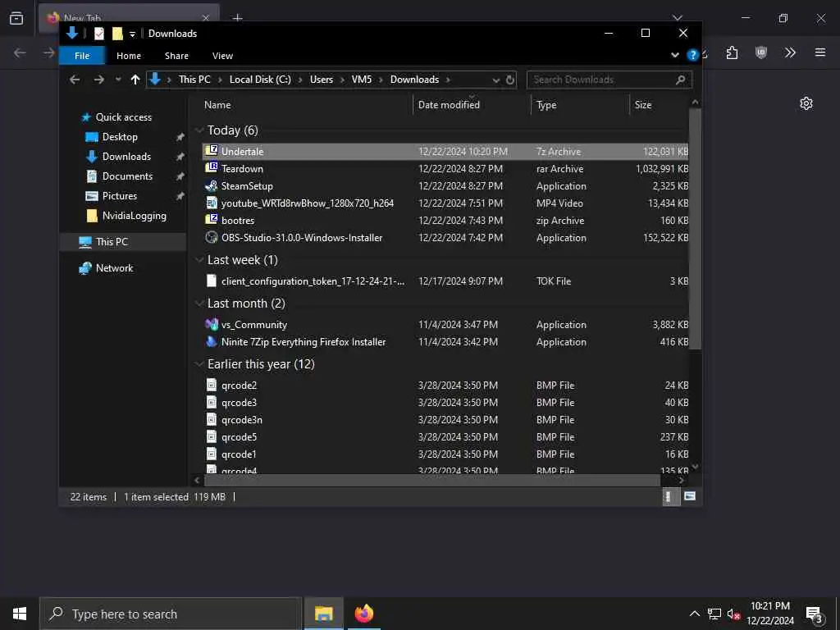This screenshot has width=840, height=630.
Task: Open the File menu tab
Action: 82,56
